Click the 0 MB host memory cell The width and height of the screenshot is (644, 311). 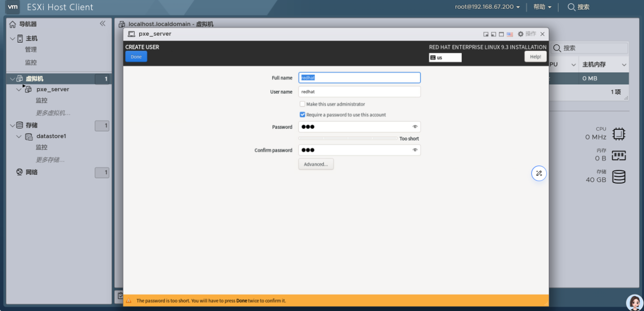589,79
